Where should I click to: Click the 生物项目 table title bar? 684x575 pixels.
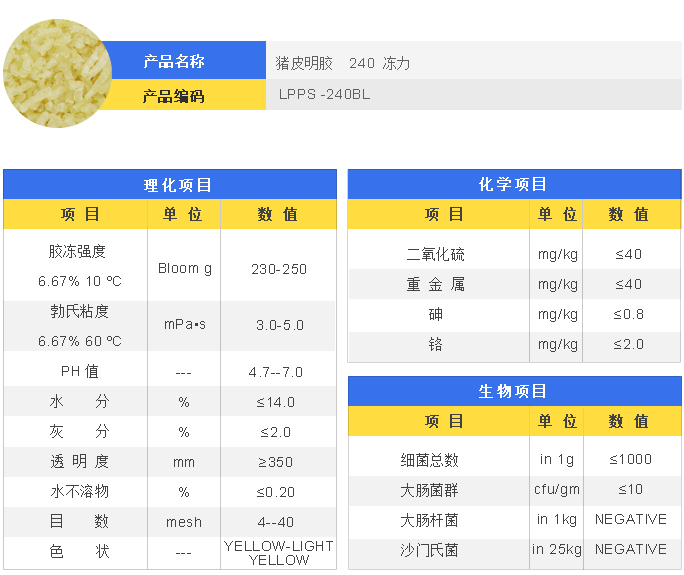514,392
